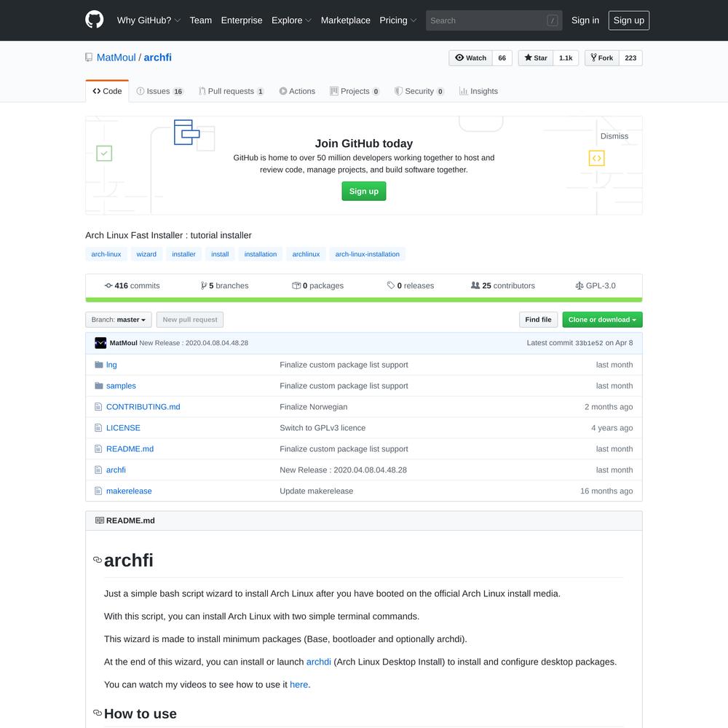Click the slash shortcut icon in search box
This screenshot has height=728, width=728.
(x=552, y=20)
